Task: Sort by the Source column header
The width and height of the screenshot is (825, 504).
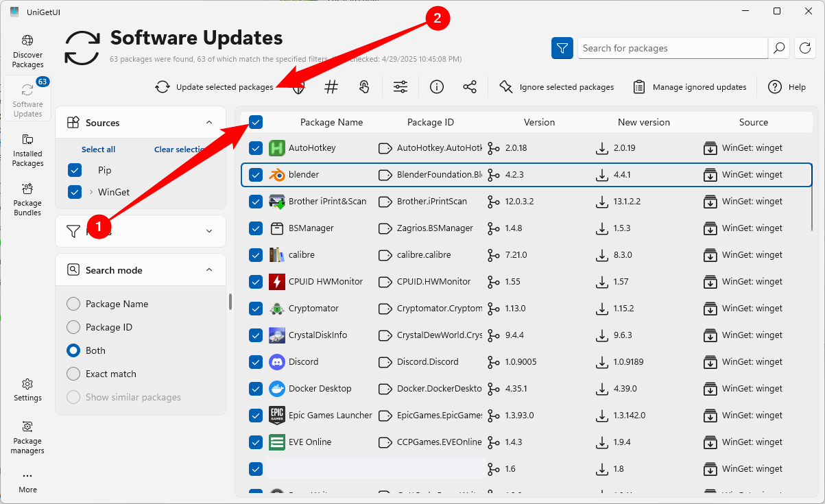Action: [754, 122]
